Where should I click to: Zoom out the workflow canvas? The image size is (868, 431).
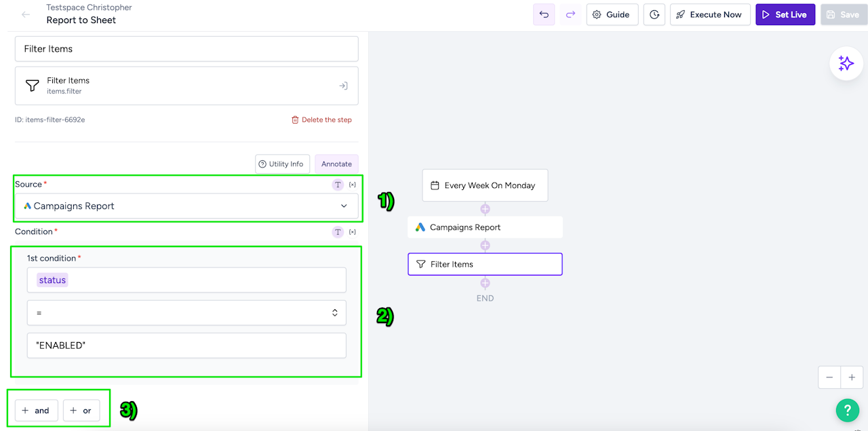coord(829,377)
